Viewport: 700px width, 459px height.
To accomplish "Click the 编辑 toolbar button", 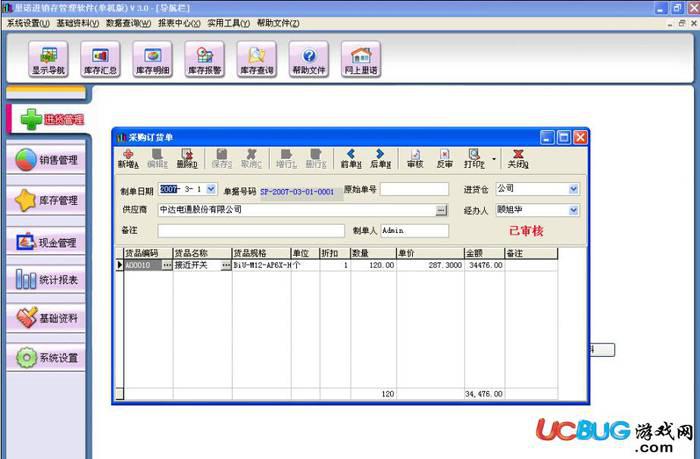I will [x=157, y=159].
